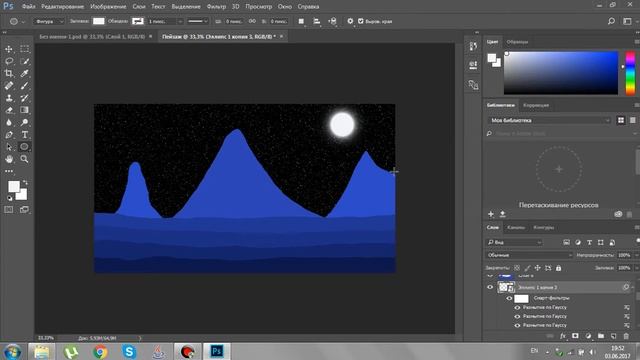
Task: Create new adjustment layer icon
Action: pos(588,336)
